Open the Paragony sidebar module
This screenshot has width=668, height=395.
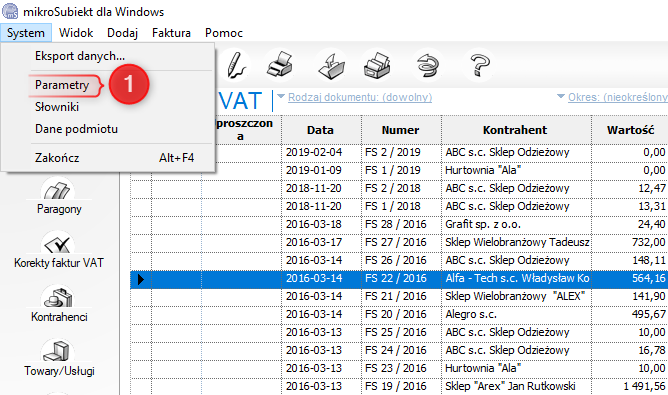point(59,197)
